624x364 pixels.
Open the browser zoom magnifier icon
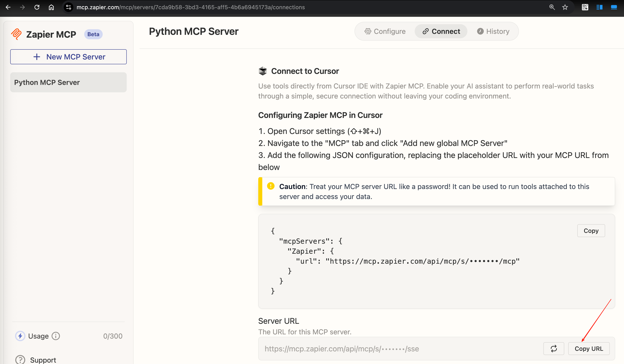[552, 7]
